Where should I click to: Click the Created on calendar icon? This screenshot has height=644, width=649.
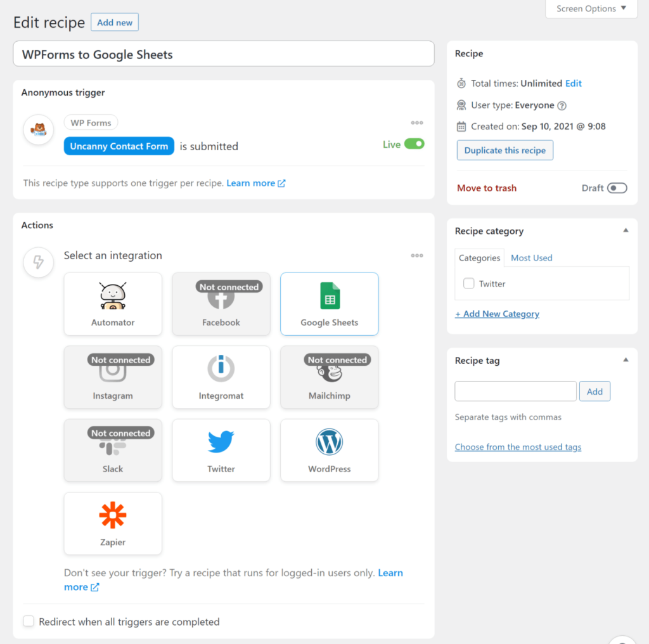pyautogui.click(x=461, y=127)
